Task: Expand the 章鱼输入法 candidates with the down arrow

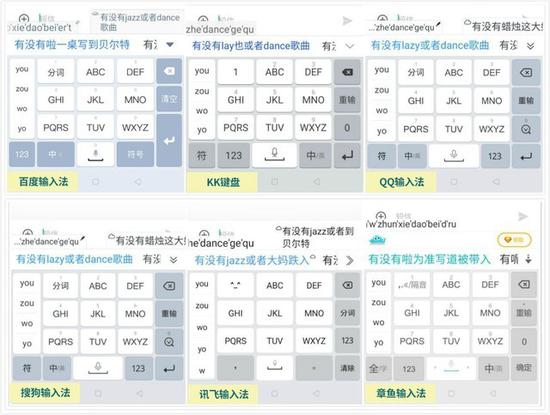Action: (x=529, y=259)
